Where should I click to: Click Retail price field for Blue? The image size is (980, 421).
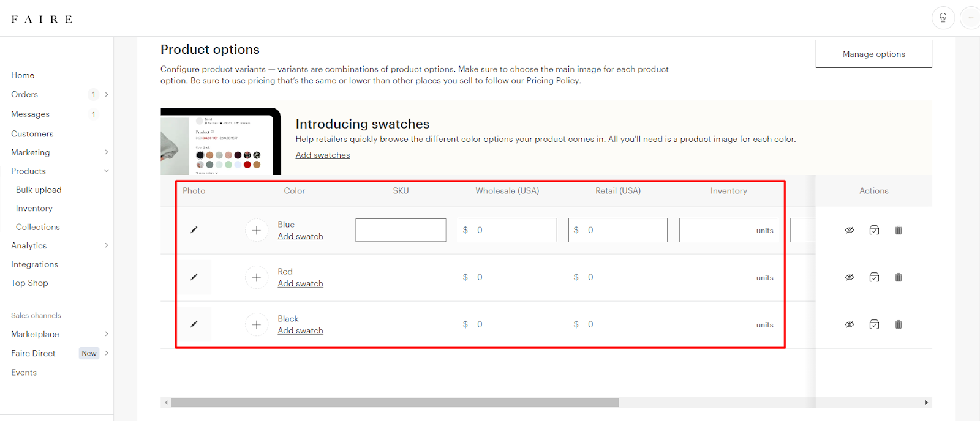click(618, 230)
